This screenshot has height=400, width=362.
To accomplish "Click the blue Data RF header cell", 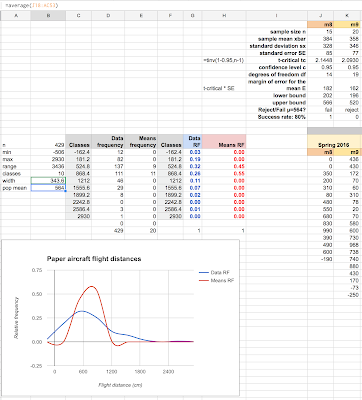I will (x=193, y=142).
